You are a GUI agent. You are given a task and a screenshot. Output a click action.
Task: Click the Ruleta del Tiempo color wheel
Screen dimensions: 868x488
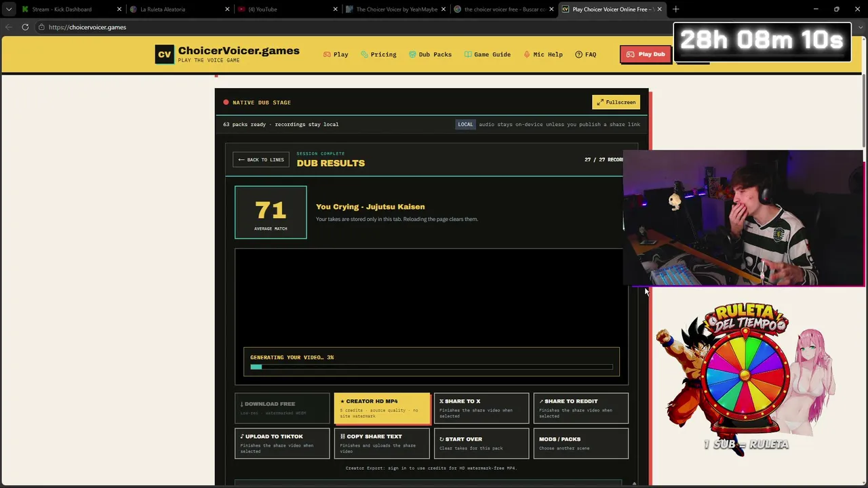(745, 376)
